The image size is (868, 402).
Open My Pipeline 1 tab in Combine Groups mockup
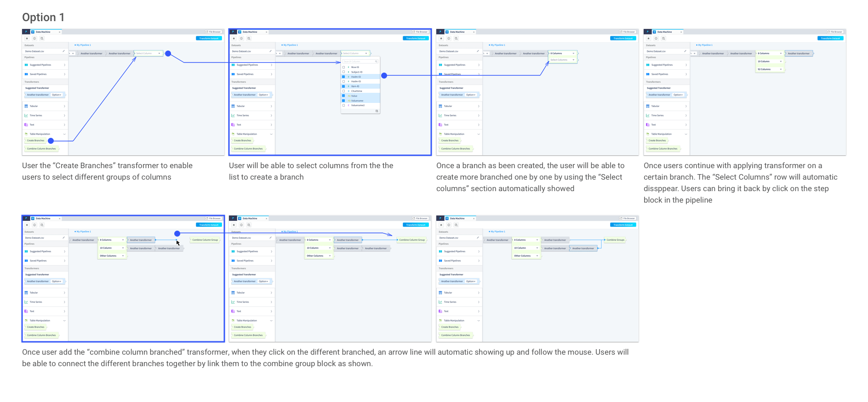point(497,232)
